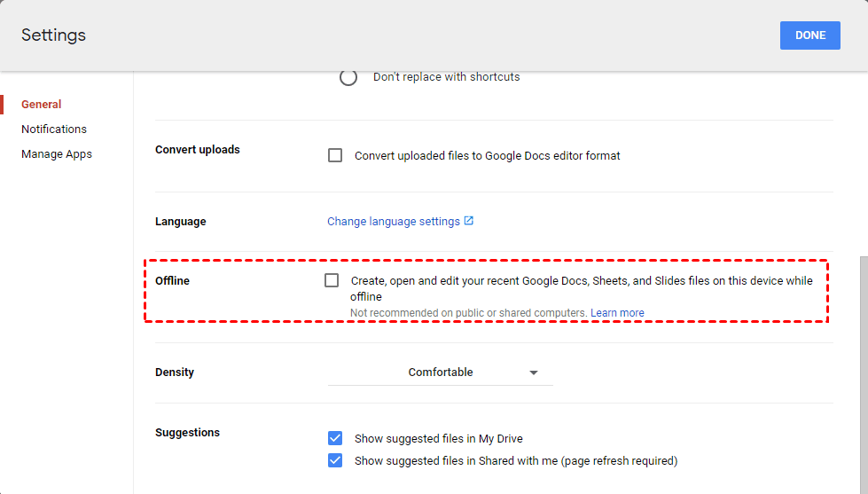Image resolution: width=868 pixels, height=494 pixels.
Task: Click the vertical scrollbar thumb
Action: [862, 372]
